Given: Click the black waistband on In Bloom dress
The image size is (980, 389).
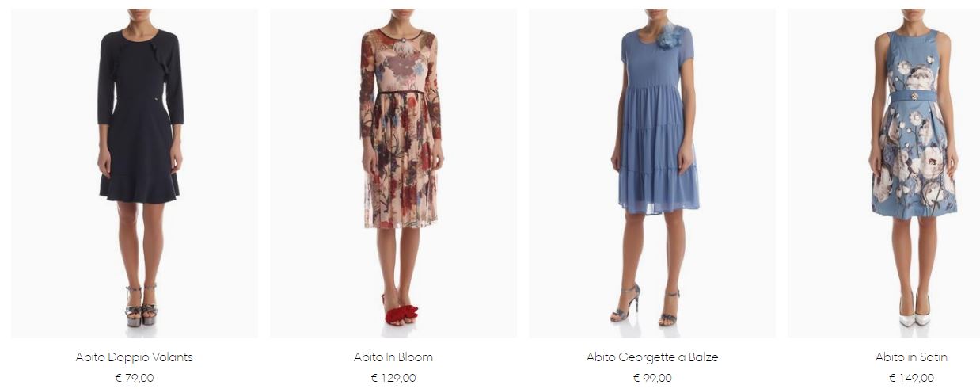Looking at the screenshot, I should coord(401,92).
